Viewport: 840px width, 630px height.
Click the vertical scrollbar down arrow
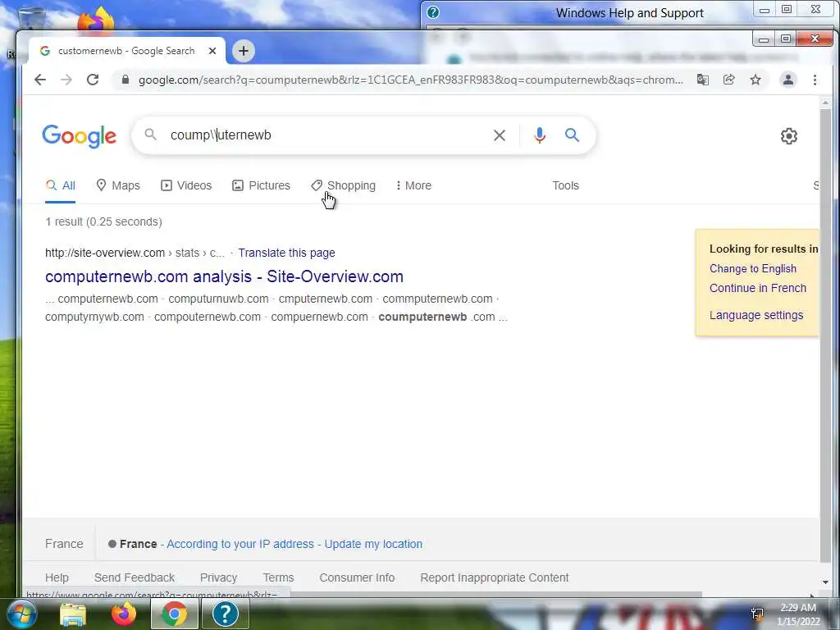point(825,582)
